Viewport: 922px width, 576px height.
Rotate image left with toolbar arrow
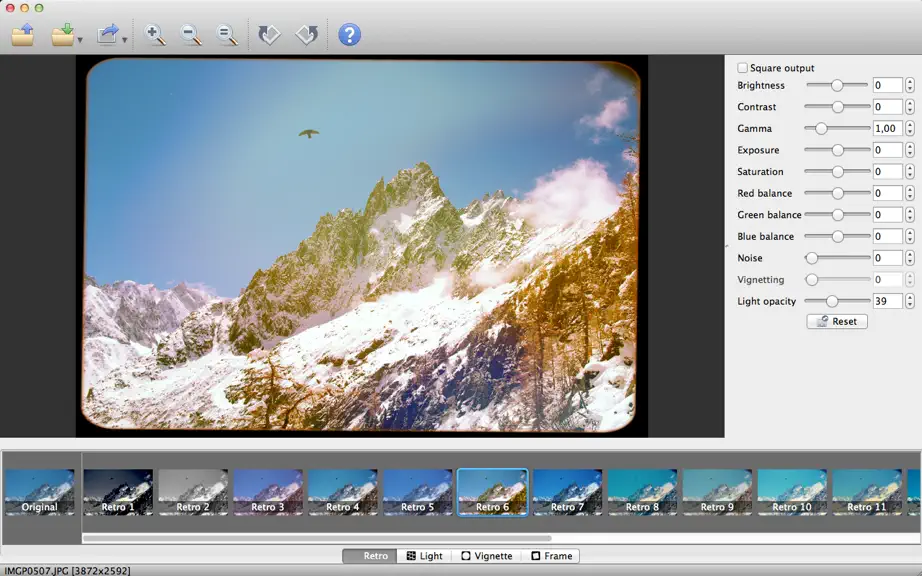(269, 35)
